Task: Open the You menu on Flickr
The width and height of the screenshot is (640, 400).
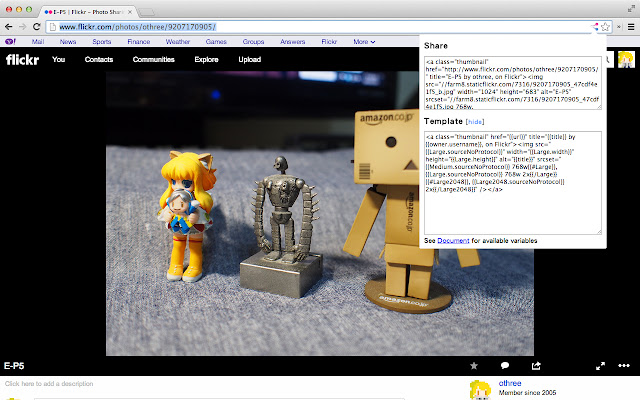Action: pos(58,60)
